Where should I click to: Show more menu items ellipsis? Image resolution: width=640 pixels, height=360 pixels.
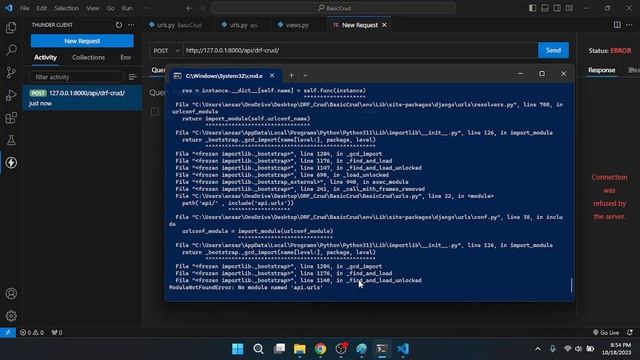pyautogui.click(x=145, y=8)
